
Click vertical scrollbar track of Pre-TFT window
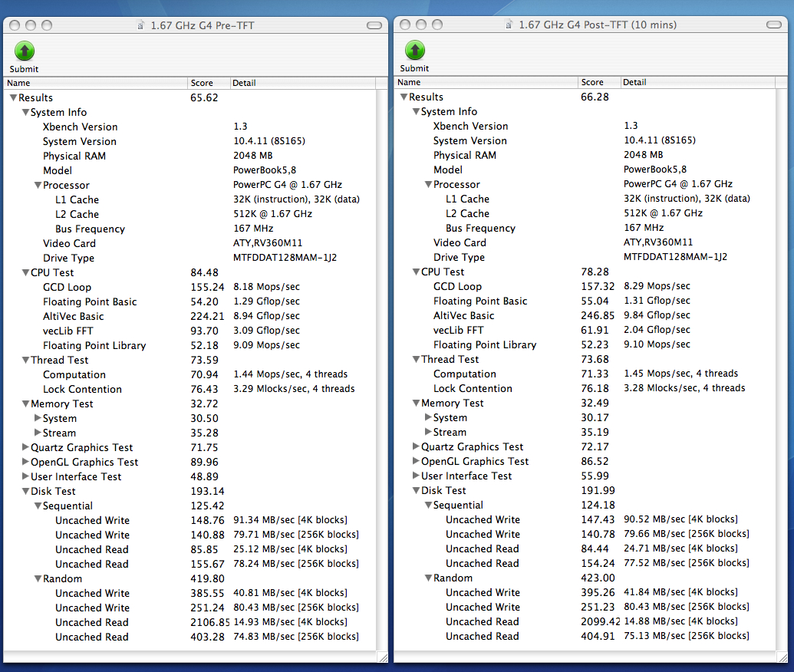[382, 370]
